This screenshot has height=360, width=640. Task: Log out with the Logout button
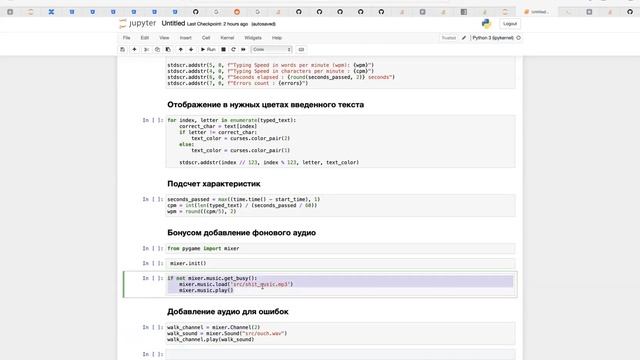pyautogui.click(x=510, y=24)
